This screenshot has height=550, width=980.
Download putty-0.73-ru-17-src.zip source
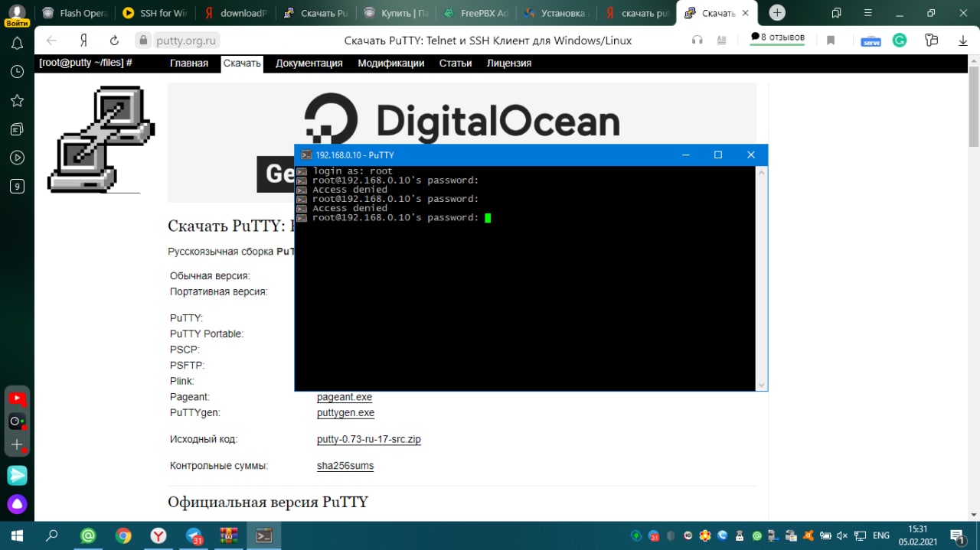coord(369,440)
